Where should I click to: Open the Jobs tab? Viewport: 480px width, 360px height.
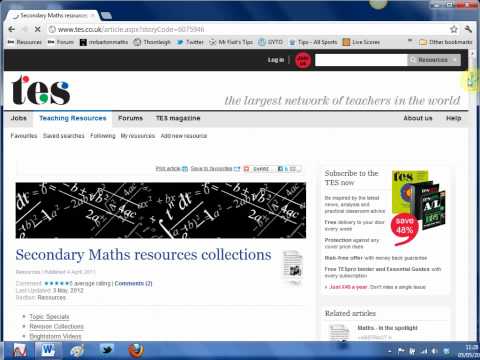19,118
